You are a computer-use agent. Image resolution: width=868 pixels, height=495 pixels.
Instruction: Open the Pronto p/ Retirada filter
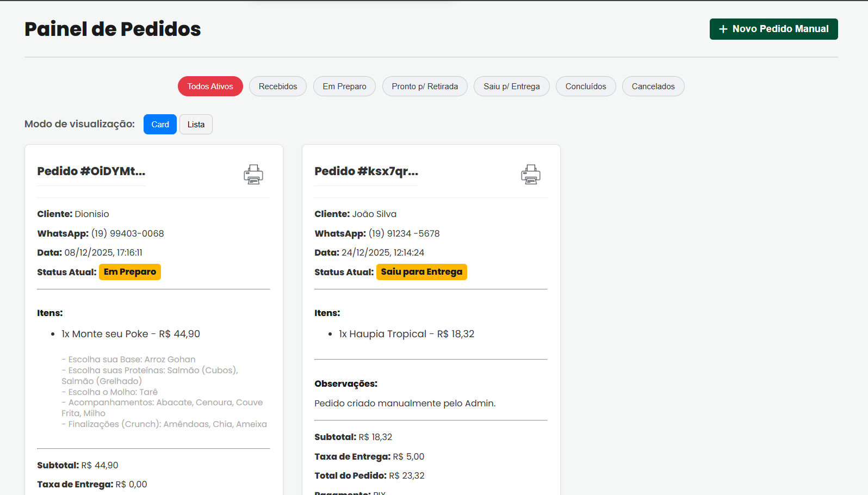[x=425, y=86]
